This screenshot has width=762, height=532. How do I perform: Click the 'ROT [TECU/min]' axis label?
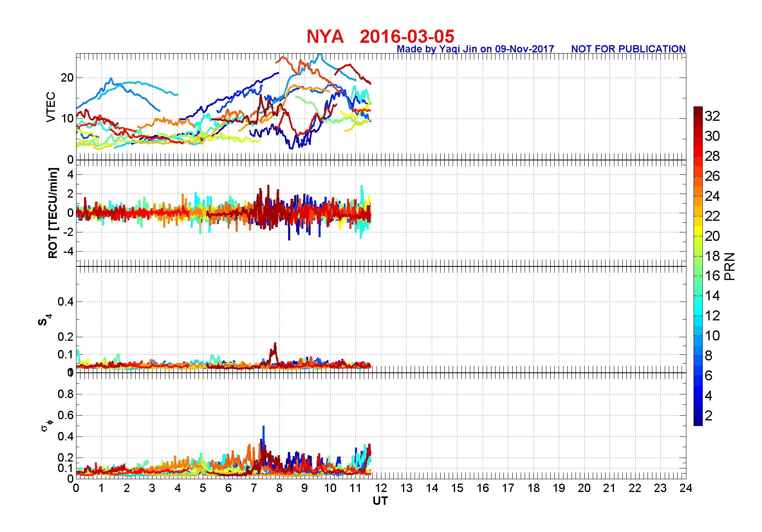click(53, 213)
